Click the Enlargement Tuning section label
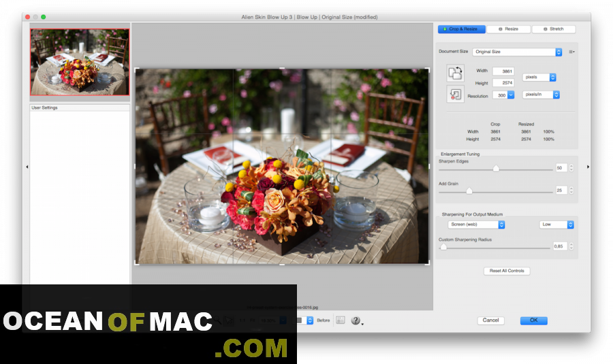 (x=460, y=154)
